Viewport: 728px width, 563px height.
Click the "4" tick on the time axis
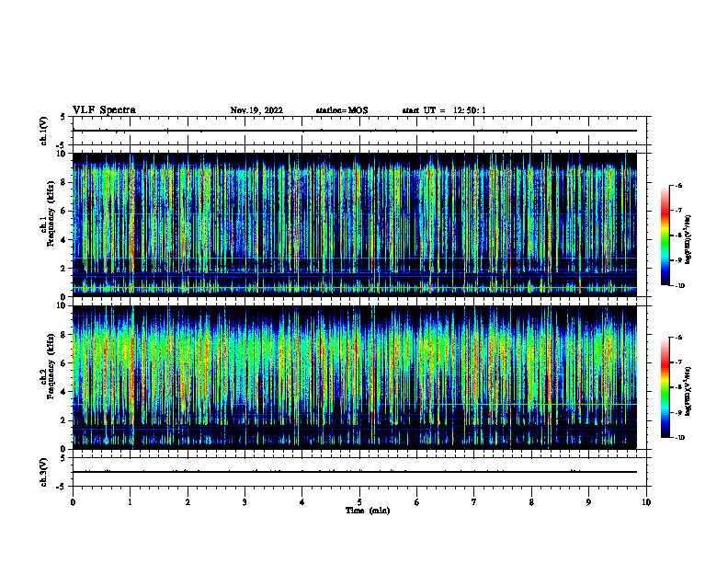coord(302,502)
